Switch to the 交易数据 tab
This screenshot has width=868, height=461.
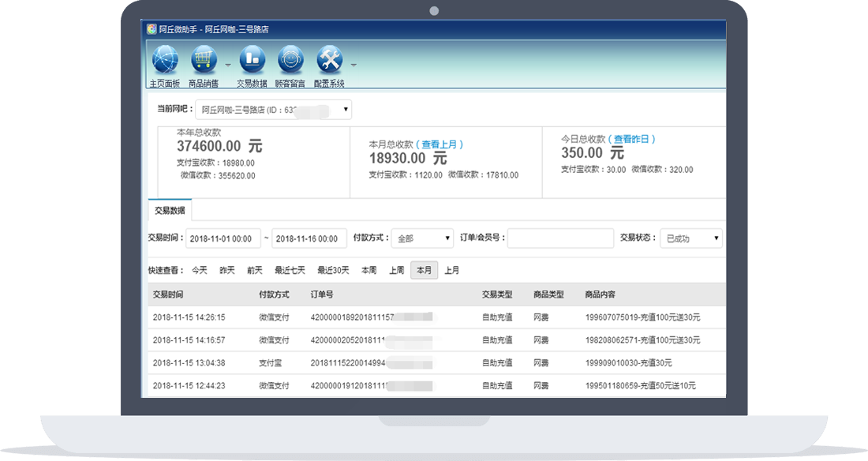(170, 210)
